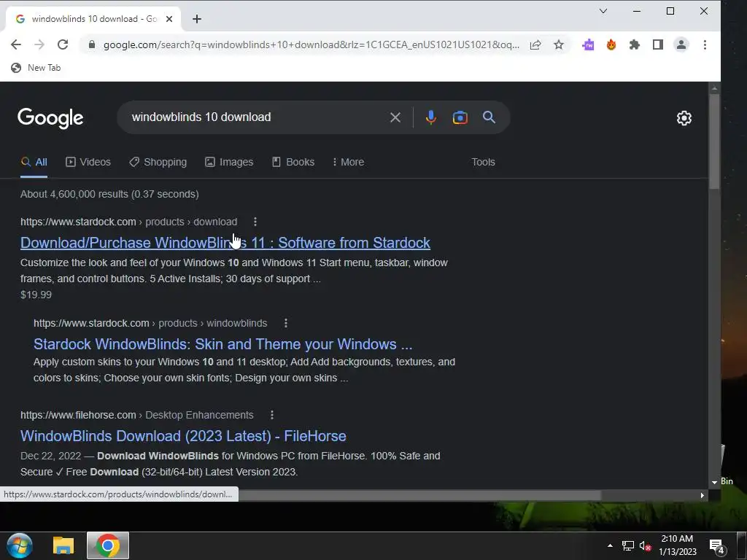Open options for the filehorse result
This screenshot has height=560, width=747.
[272, 415]
